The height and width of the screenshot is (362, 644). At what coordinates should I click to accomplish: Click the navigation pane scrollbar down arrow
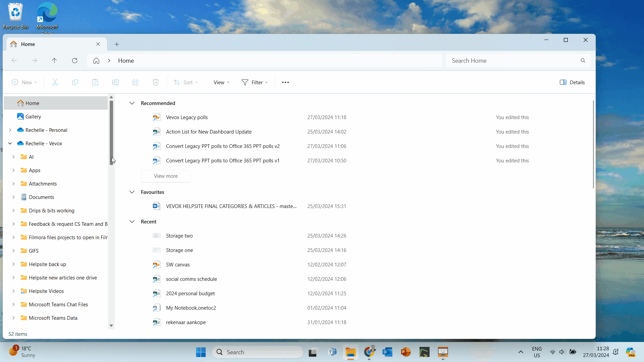[111, 326]
